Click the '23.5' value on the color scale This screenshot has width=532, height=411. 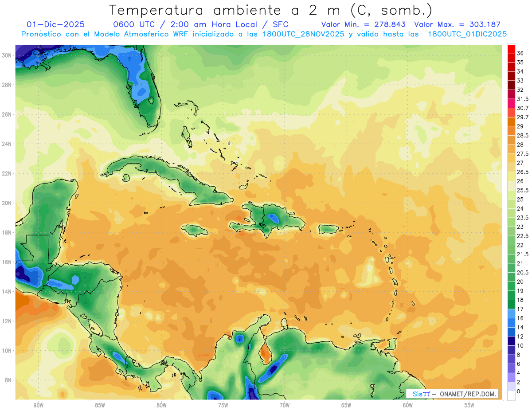tap(522, 218)
